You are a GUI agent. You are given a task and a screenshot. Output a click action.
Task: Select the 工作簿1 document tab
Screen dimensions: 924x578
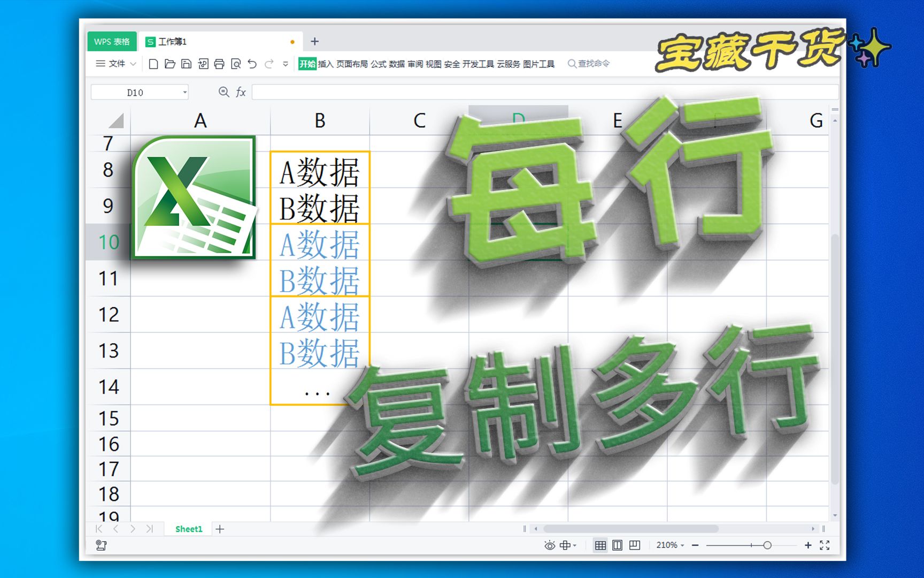[x=220, y=41]
